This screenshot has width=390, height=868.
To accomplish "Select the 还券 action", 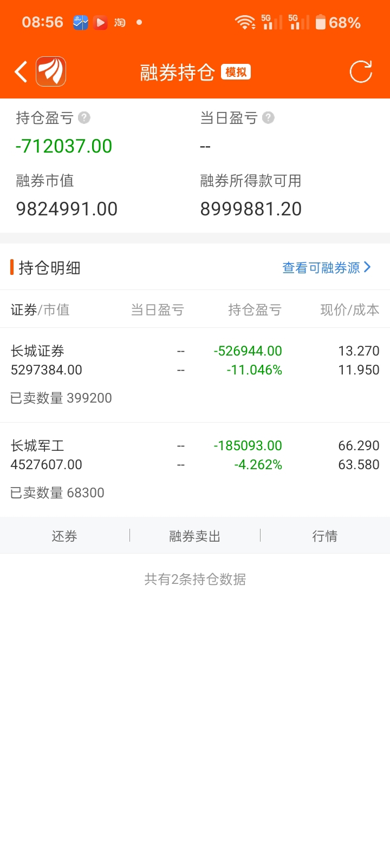I will coord(64,536).
